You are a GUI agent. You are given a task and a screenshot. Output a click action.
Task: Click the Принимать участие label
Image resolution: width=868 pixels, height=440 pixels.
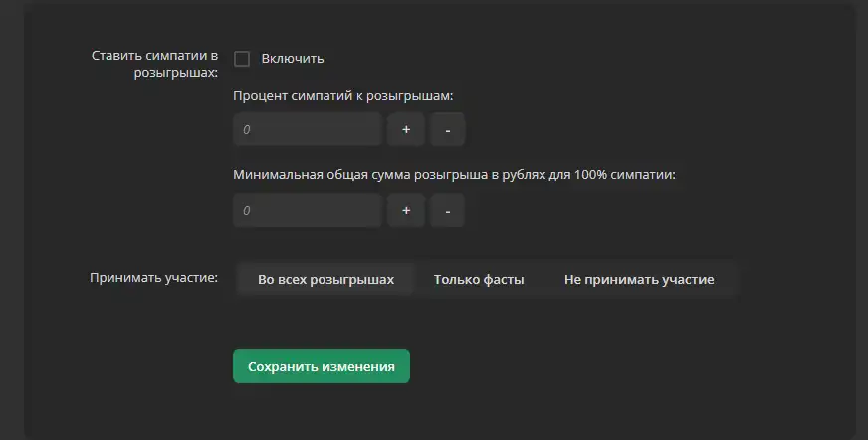154,278
